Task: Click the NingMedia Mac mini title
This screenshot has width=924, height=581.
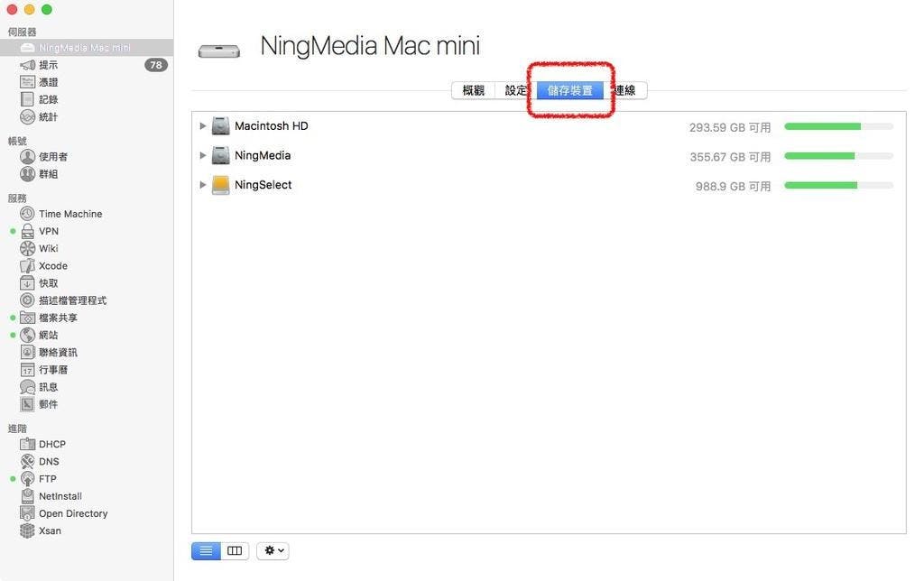Action: coord(370,46)
